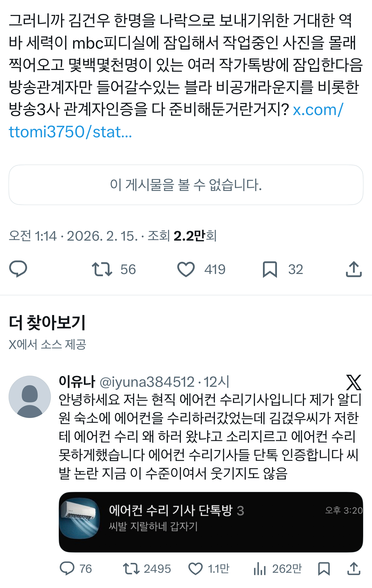Viewport: 372px width, 588px height.
Task: Reply to 이유나's post with 76 replies
Action: pos(67,568)
